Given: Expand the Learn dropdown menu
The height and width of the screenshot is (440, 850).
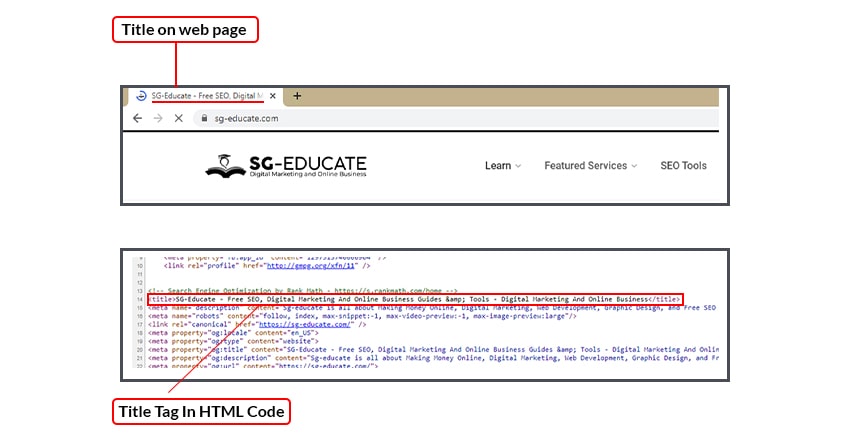Looking at the screenshot, I should coord(503,166).
